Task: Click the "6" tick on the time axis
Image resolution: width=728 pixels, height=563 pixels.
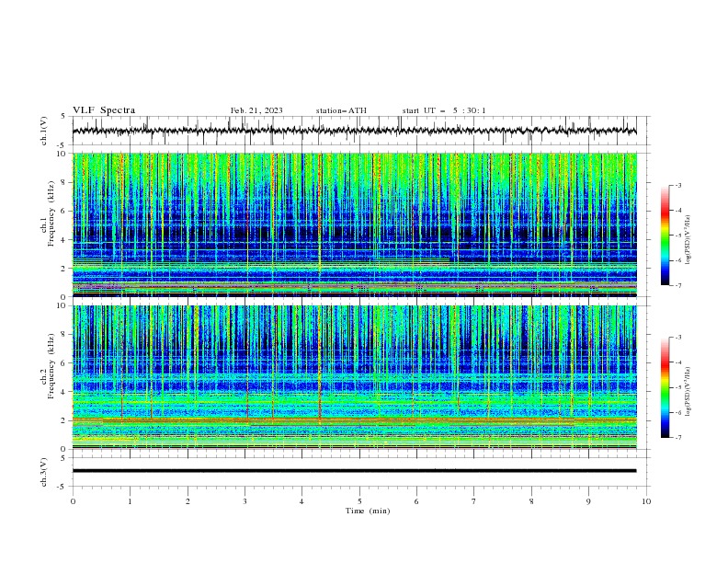Action: [416, 501]
